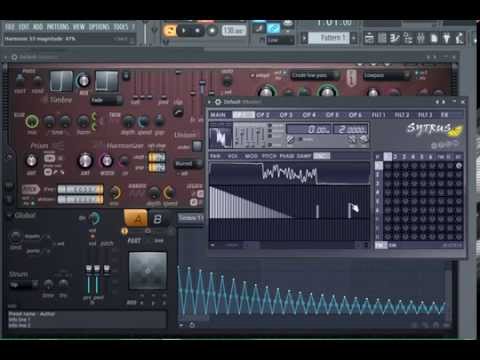Switch Sytrus to the OP 6 tab
Image resolution: width=480 pixels, height=360 pixels.
[x=355, y=115]
